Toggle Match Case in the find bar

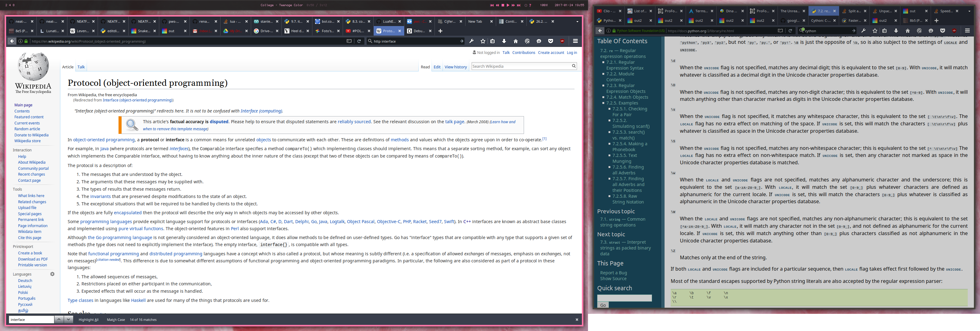pyautogui.click(x=116, y=320)
